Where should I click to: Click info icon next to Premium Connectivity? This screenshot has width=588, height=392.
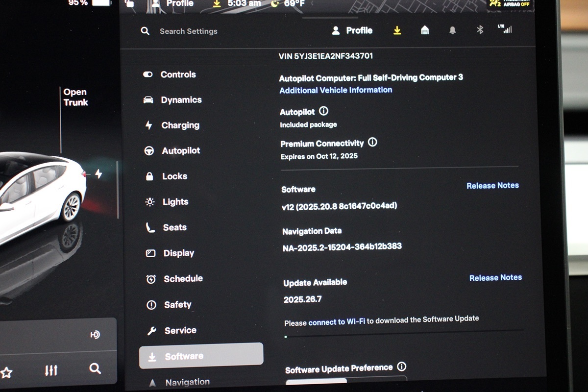coord(372,143)
